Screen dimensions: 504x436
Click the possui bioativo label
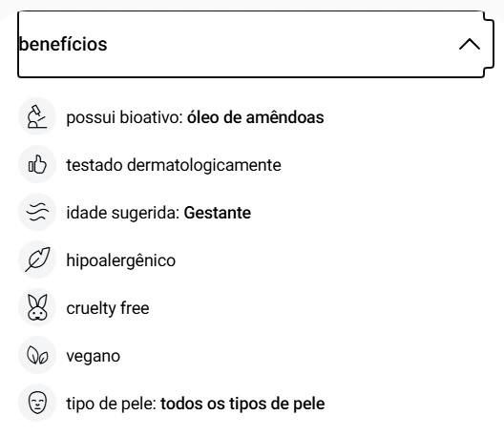click(x=125, y=117)
